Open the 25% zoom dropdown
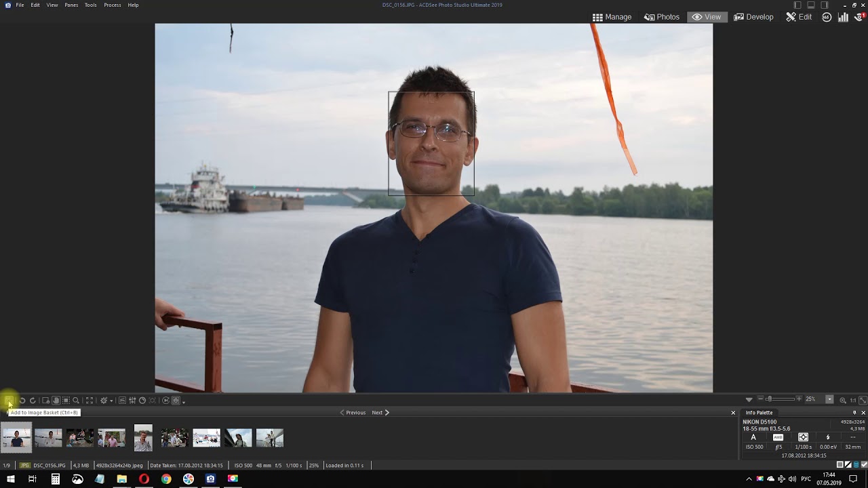Viewport: 868px width, 488px height. [829, 399]
